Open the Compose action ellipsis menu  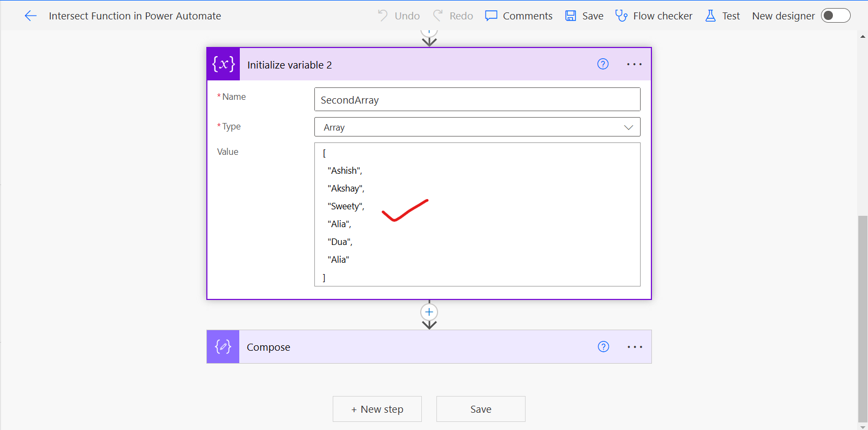point(635,347)
